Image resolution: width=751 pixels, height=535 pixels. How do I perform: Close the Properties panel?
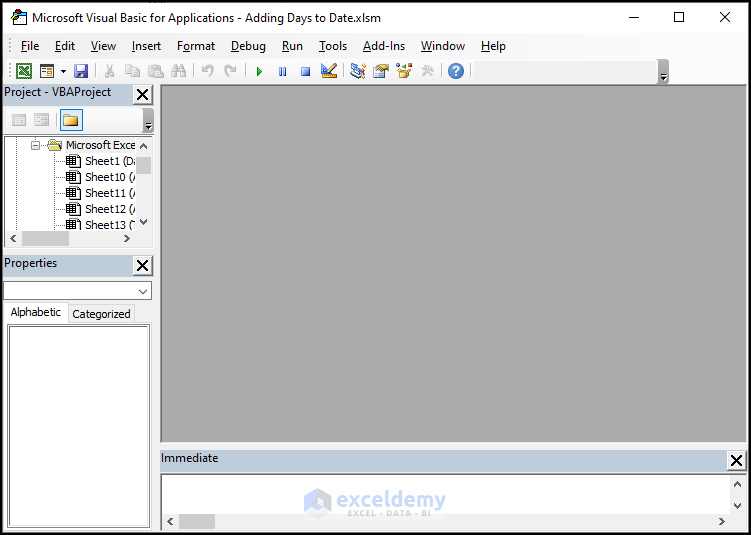142,266
